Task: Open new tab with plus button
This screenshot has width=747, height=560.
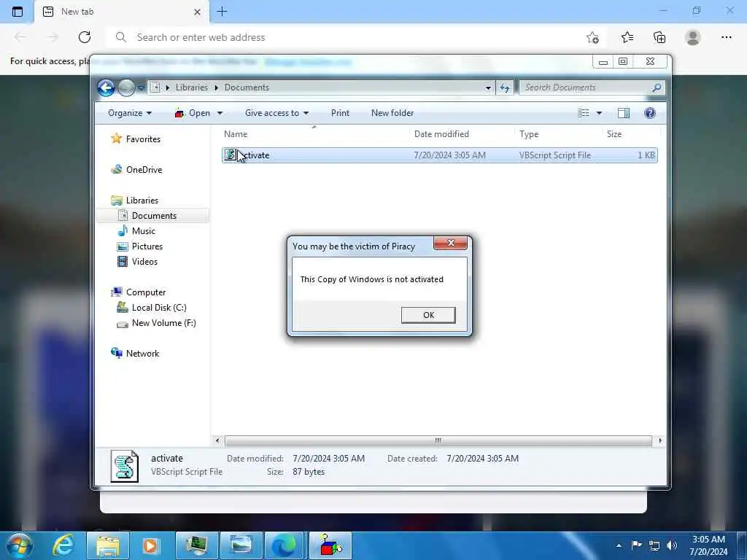Action: (222, 12)
